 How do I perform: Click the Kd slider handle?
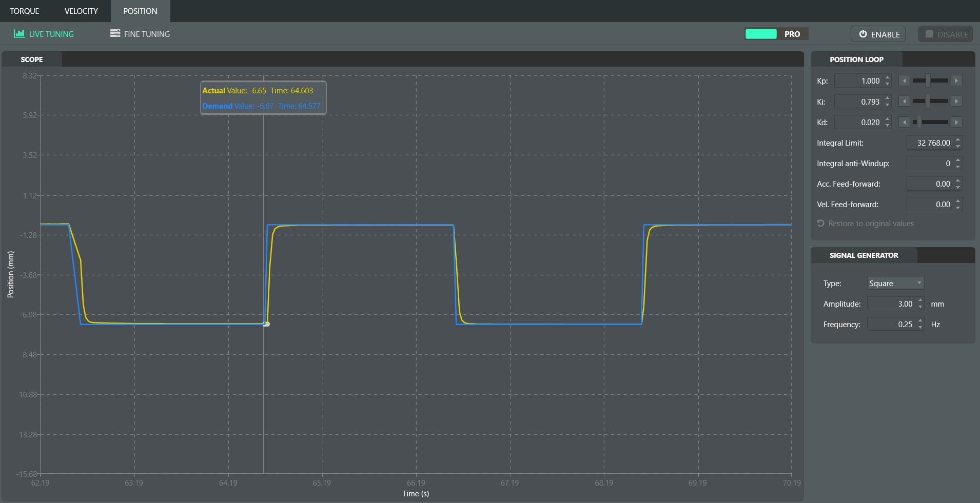pos(919,122)
